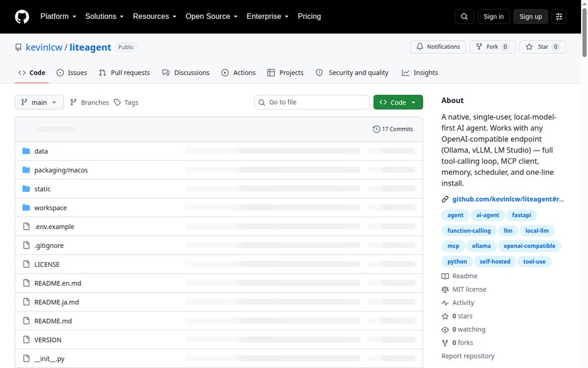Click the GitHub logo icon
The width and height of the screenshot is (588, 368).
tap(22, 16)
